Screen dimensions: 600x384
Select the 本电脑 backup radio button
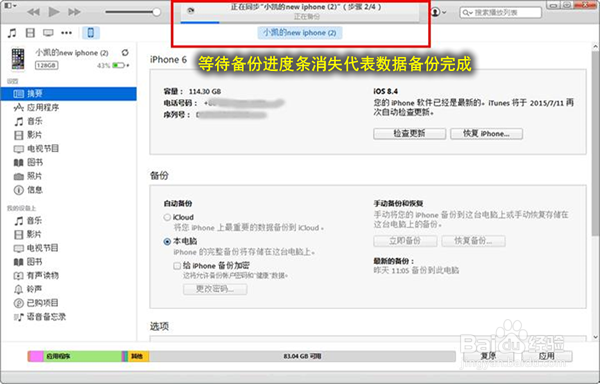click(x=167, y=242)
